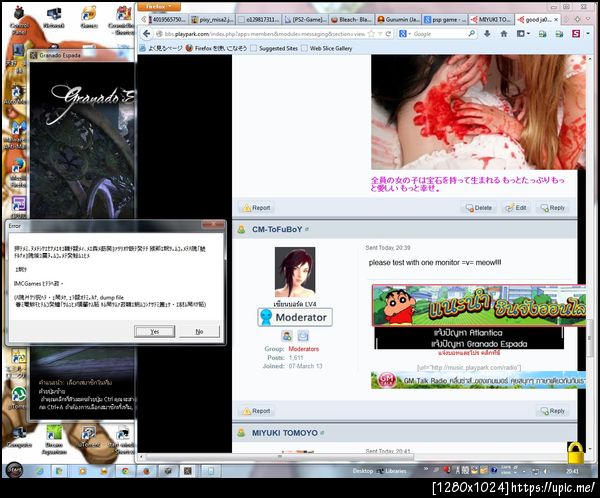Click the 'Desktop' toolbar in the taskbar
Screen dimensions: 600x498
(x=363, y=471)
